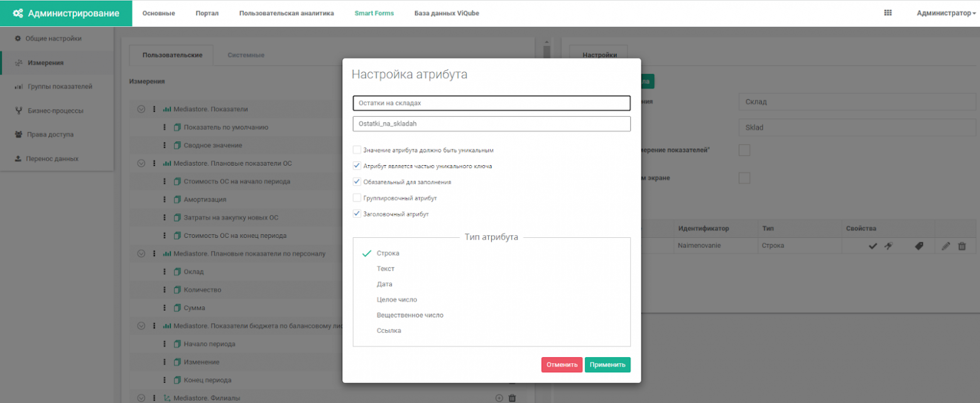The height and width of the screenshot is (403, 980).
Task: Collapse the Mediastore. Показатели group
Action: pyautogui.click(x=141, y=109)
